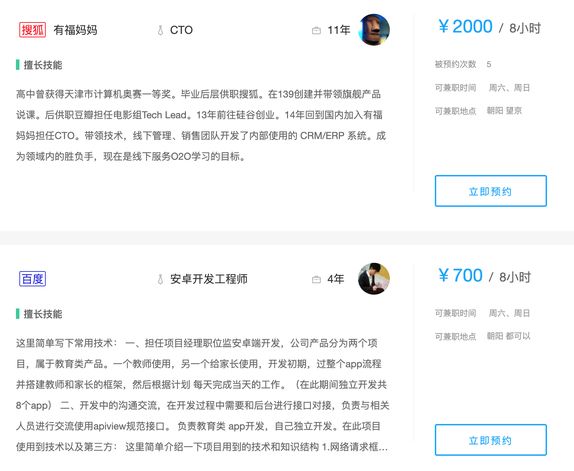Click the tie icon beside 安卓开发工程师
The height and width of the screenshot is (471, 574).
point(160,280)
